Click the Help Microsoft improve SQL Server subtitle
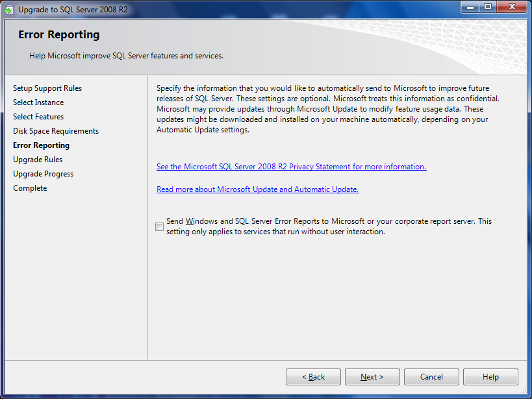Screen dimensions: 532x399 click(x=126, y=56)
